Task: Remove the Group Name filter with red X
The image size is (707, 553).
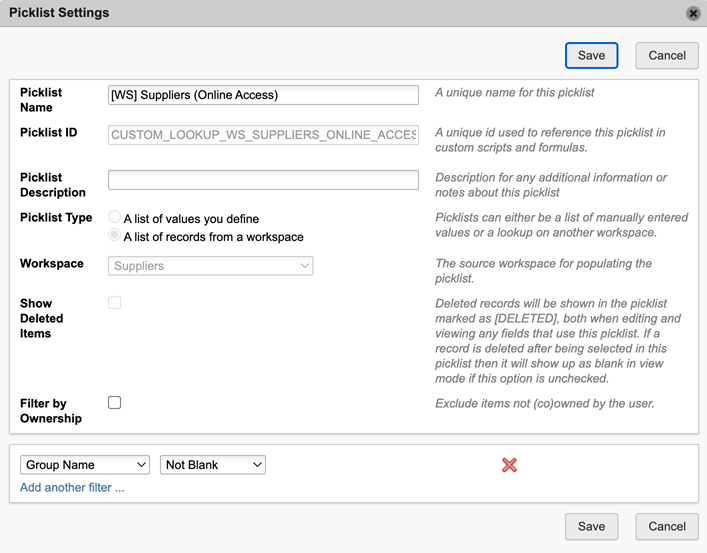Action: point(509,465)
